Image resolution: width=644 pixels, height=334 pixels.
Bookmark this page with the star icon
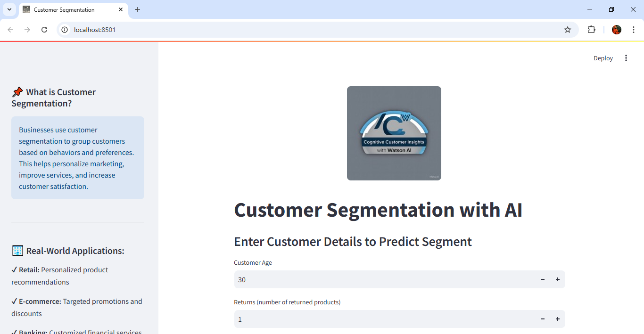point(568,29)
